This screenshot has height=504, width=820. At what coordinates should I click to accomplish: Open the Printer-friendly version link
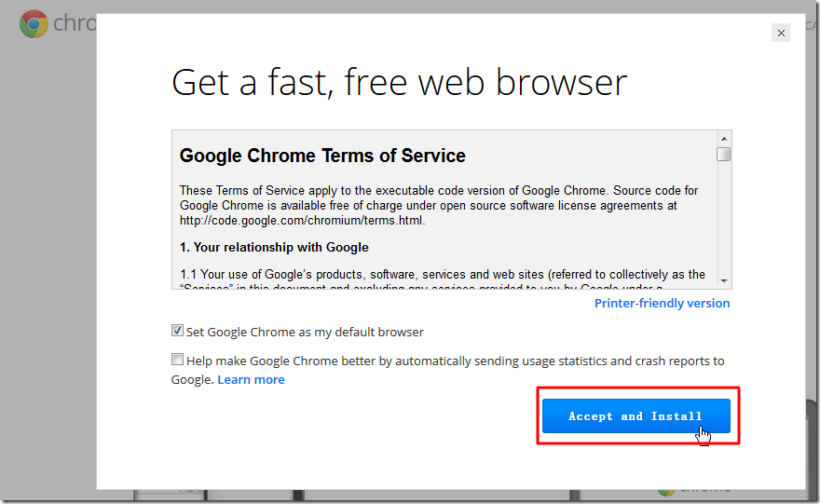[x=662, y=304]
